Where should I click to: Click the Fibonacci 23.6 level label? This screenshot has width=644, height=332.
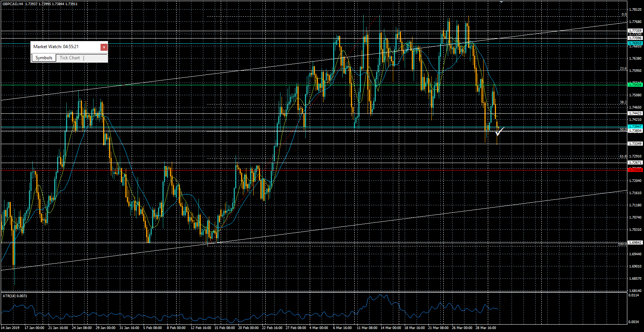click(x=623, y=69)
